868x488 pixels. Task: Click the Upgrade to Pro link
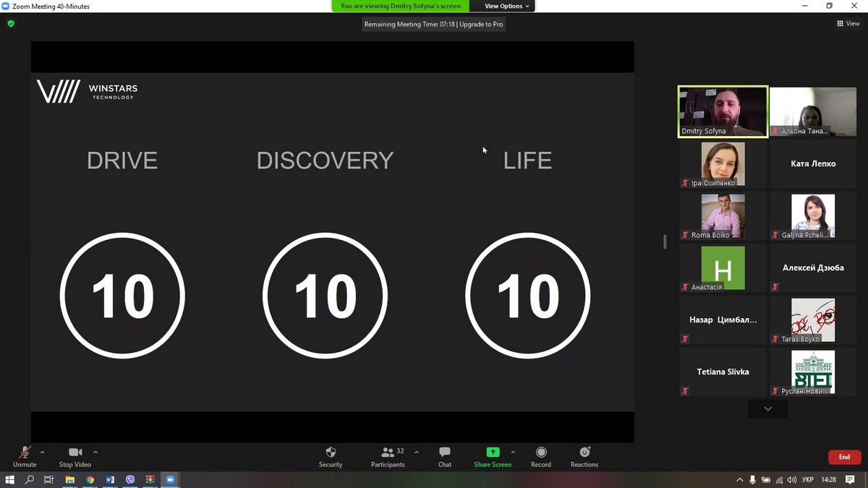point(481,24)
